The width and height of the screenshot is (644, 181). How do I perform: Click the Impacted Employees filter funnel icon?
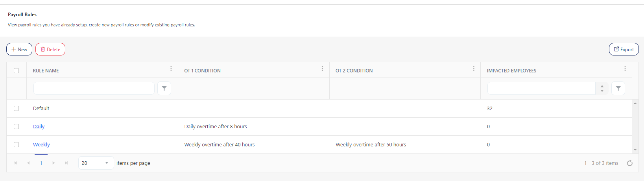click(618, 89)
